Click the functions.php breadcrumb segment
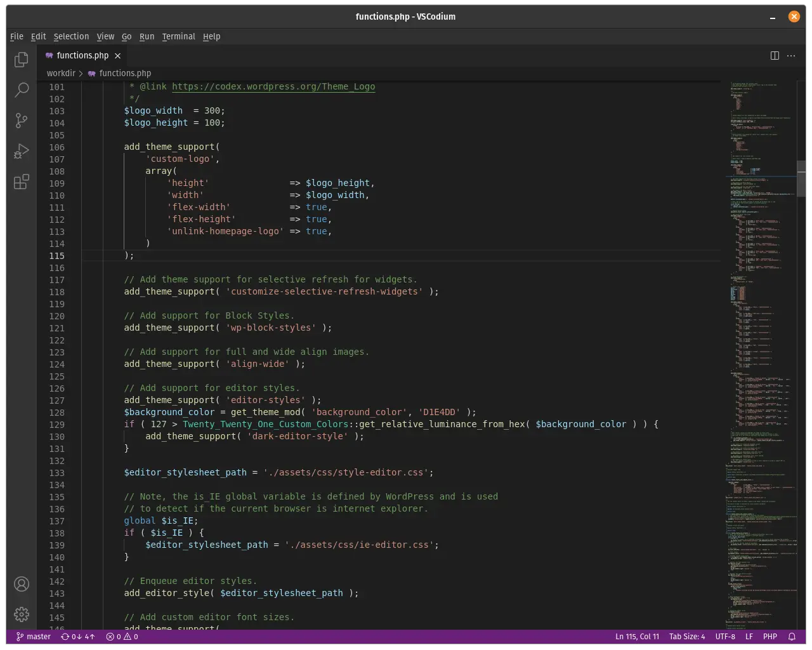812x650 pixels. click(x=125, y=74)
